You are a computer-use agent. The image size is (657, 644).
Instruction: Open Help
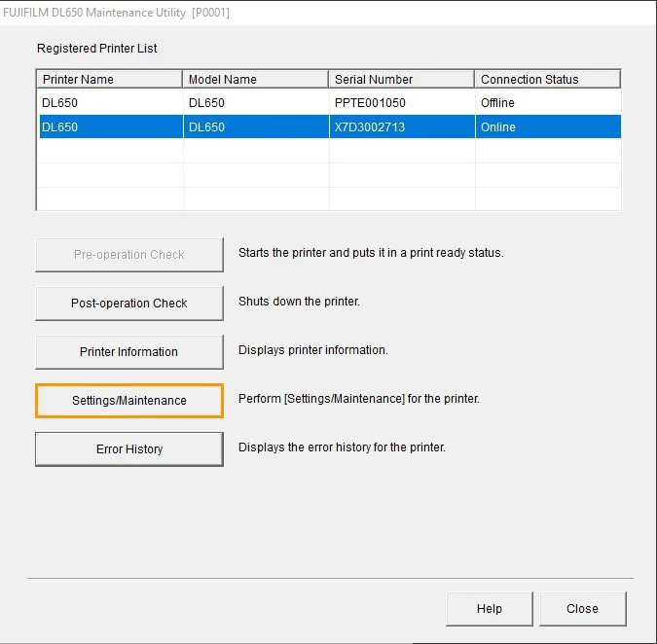pos(490,608)
